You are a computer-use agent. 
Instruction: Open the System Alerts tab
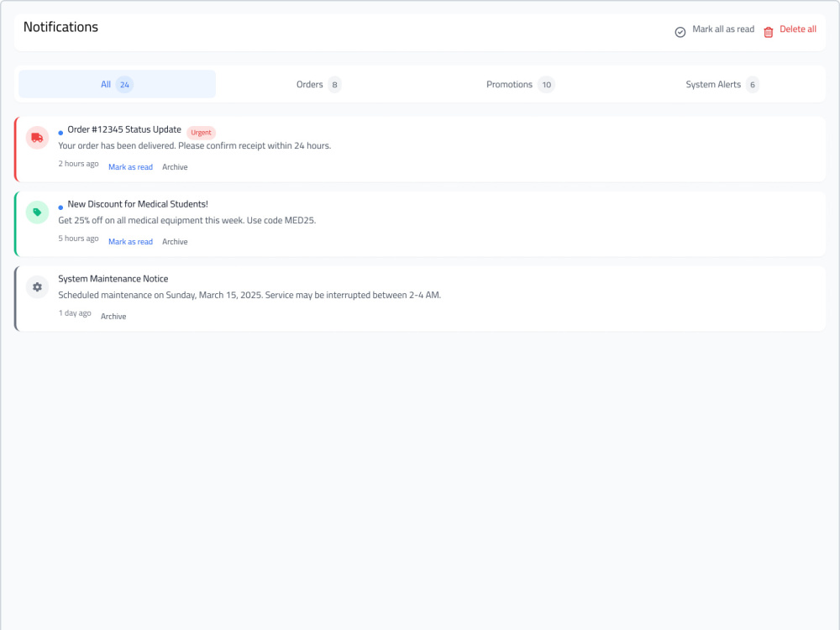pos(722,84)
